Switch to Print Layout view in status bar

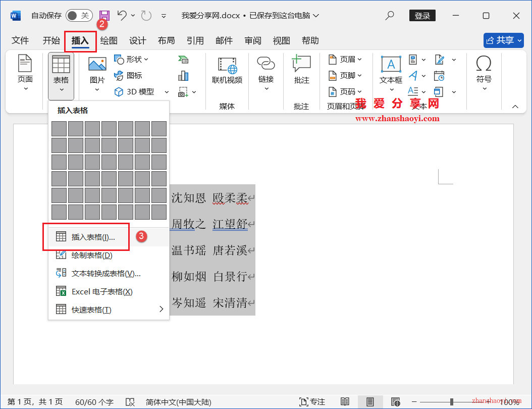click(x=370, y=402)
